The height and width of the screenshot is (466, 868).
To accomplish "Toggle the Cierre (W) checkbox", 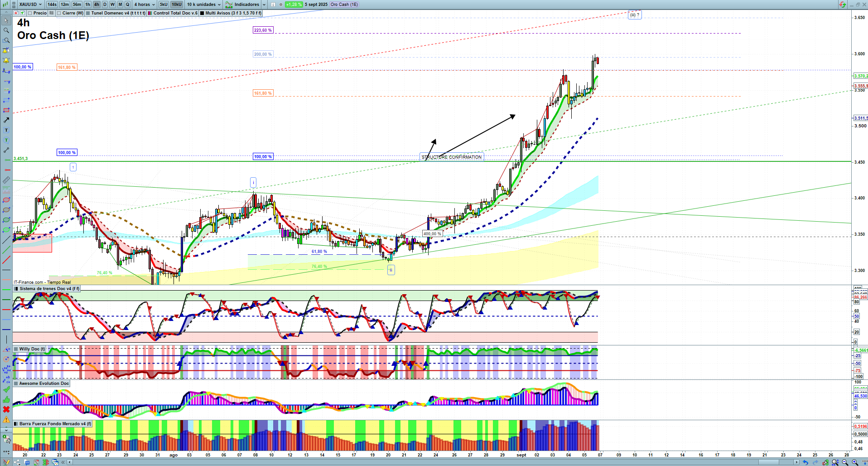I will [59, 13].
